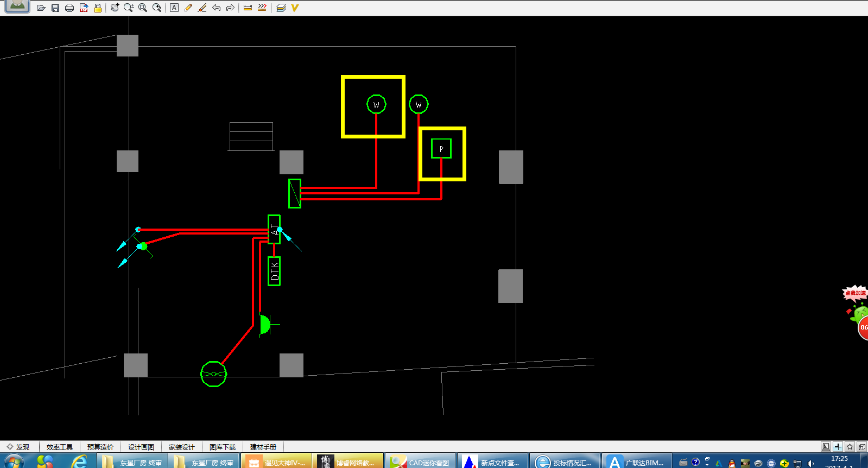
Task: Switch to 新点文件查 taskbar window
Action: click(492, 461)
